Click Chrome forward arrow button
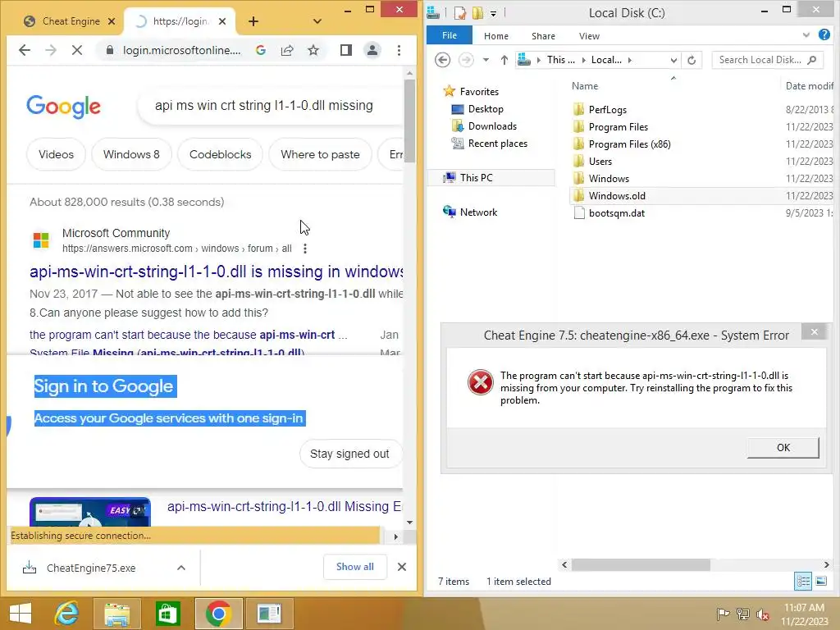840x630 pixels. coord(51,50)
